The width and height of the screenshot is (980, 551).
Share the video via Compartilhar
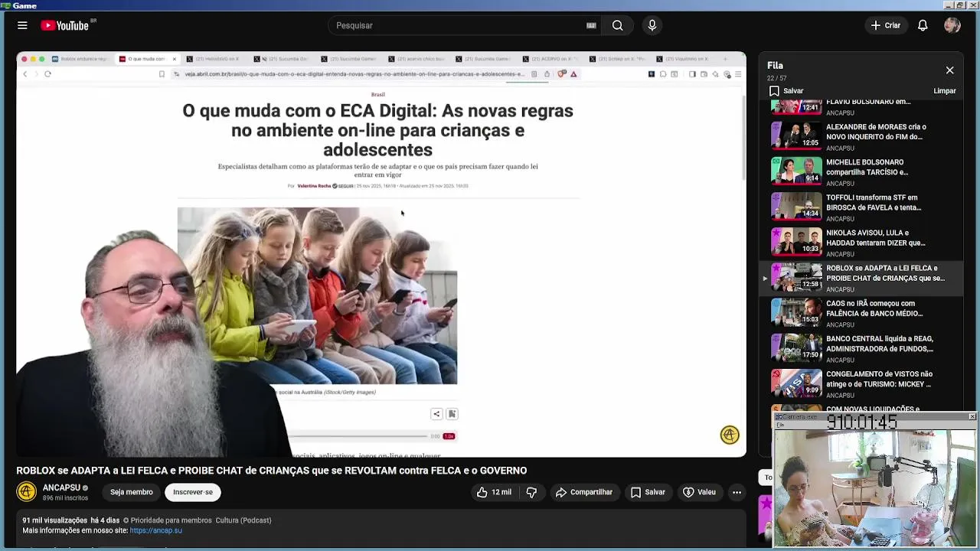pyautogui.click(x=584, y=492)
